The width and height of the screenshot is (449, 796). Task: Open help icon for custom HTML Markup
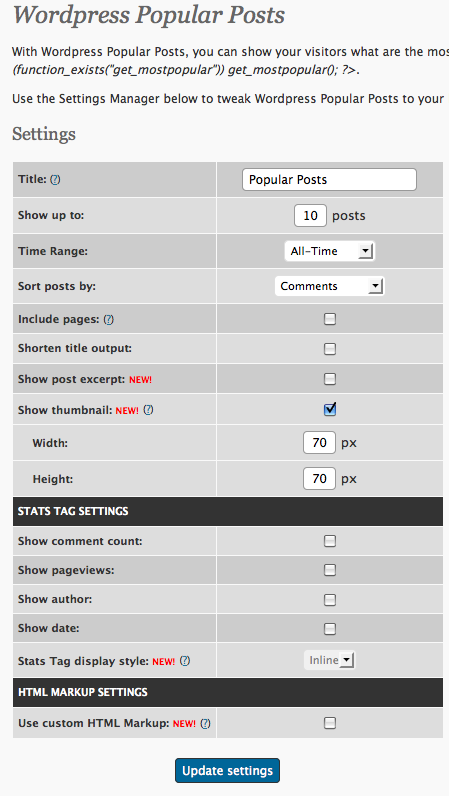tap(205, 723)
